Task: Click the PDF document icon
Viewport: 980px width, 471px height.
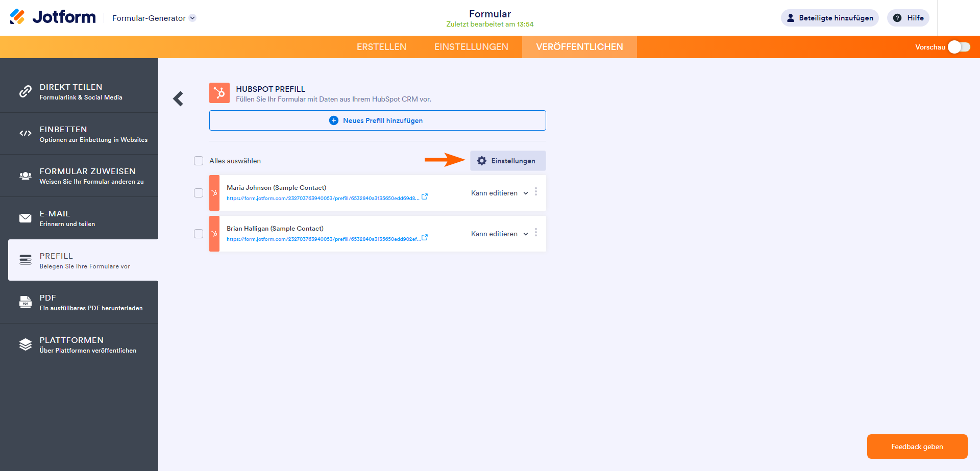Action: tap(26, 302)
